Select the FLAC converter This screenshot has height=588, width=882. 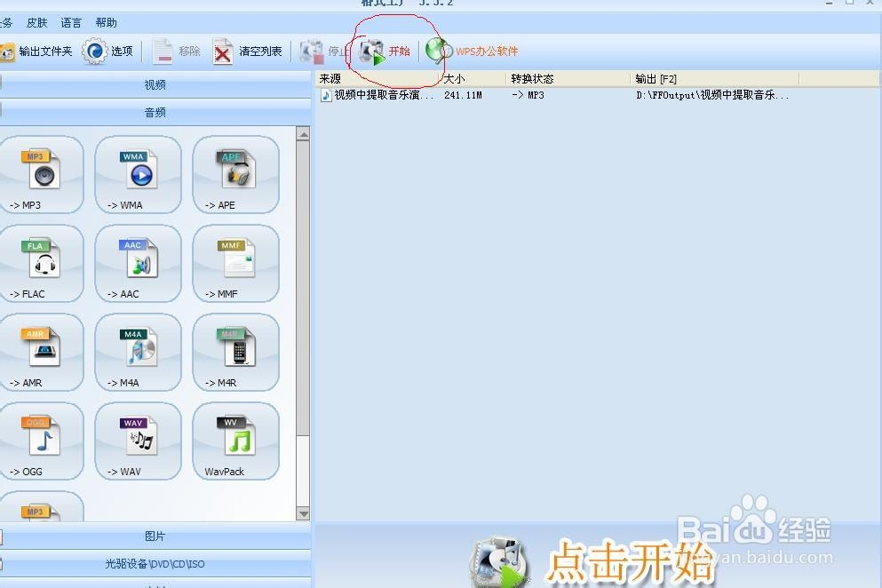pyautogui.click(x=43, y=264)
